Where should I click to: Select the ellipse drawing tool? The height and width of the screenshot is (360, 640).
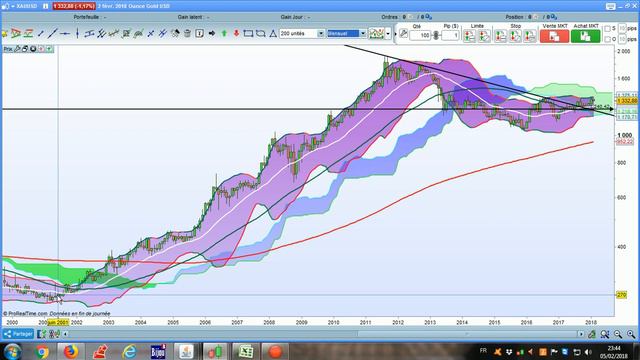tap(260, 33)
